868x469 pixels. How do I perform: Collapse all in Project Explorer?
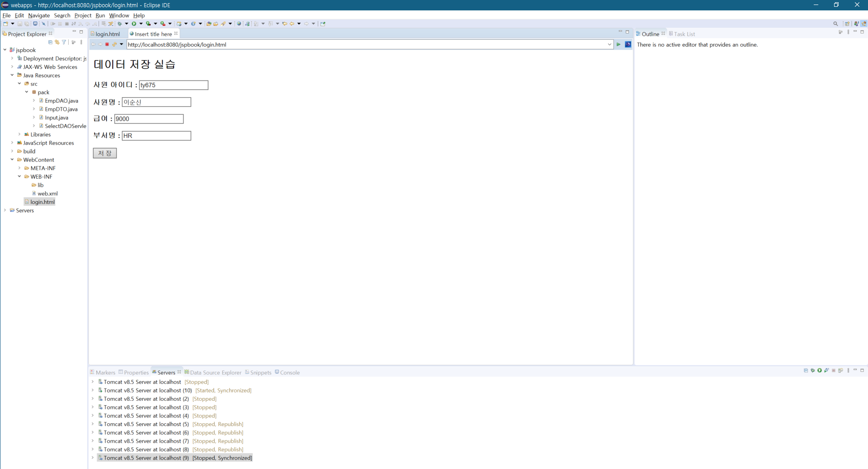tap(50, 42)
